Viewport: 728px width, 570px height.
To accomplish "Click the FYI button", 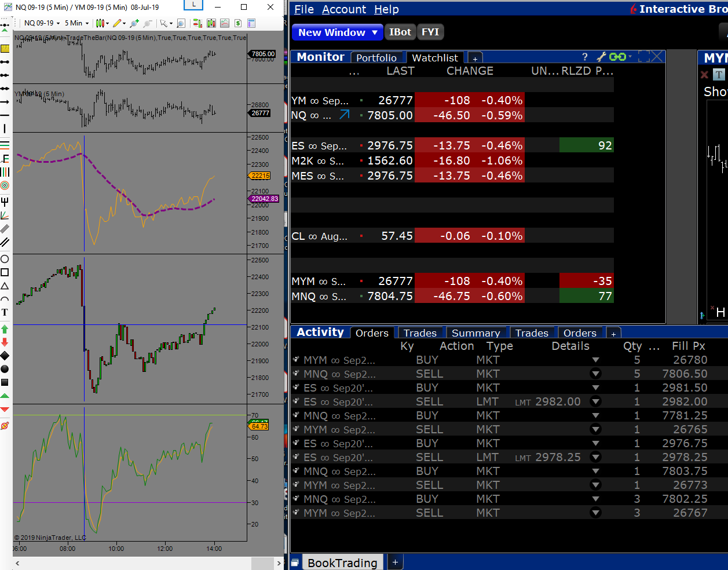I will [430, 32].
